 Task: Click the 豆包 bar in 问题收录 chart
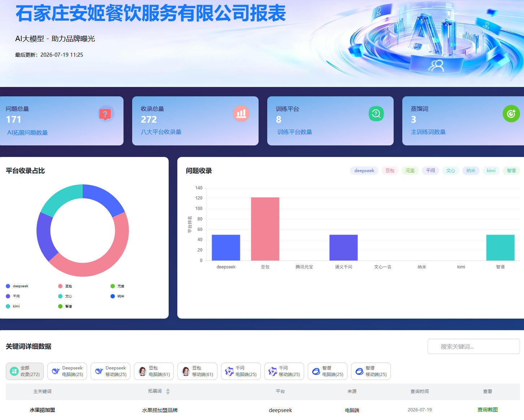tap(265, 229)
